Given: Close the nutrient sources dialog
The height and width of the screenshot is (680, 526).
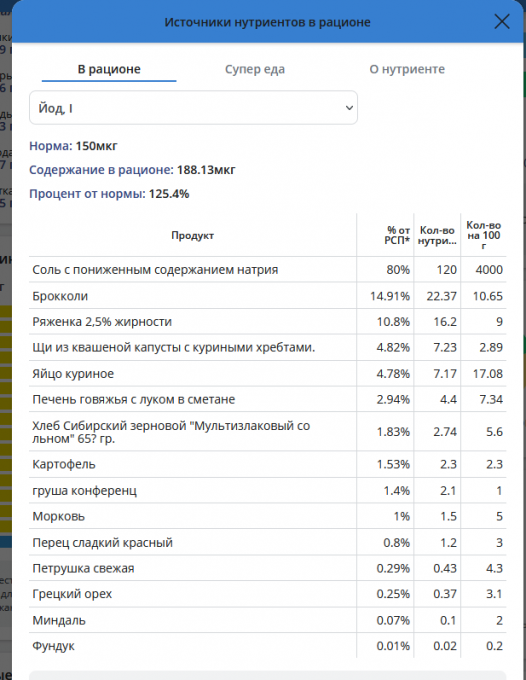Looking at the screenshot, I should (x=502, y=21).
